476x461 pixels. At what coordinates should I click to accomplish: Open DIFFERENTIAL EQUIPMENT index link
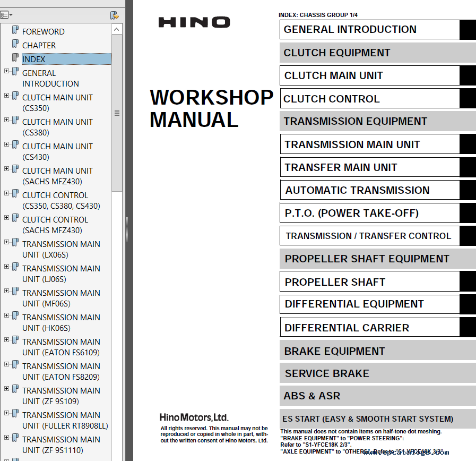[370, 304]
